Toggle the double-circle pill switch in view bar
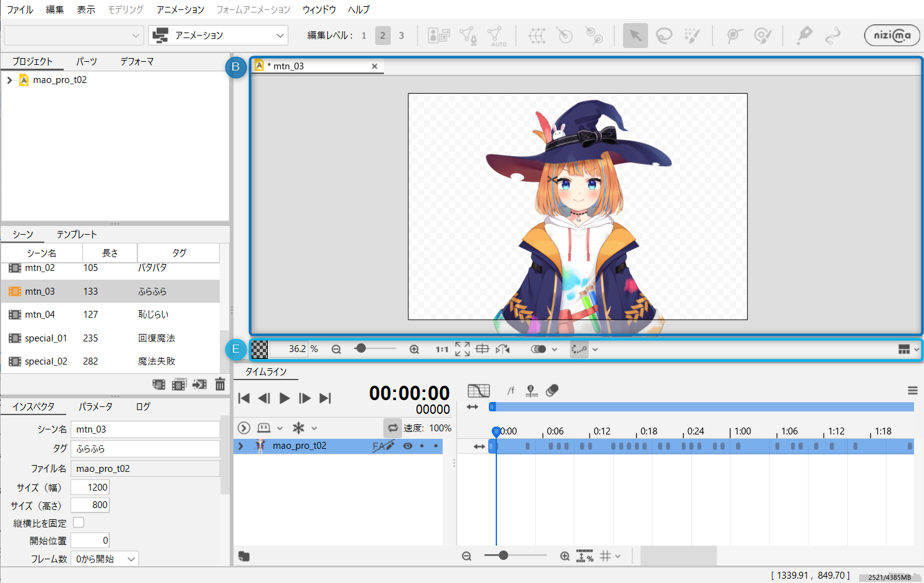924x583 pixels. pyautogui.click(x=538, y=350)
